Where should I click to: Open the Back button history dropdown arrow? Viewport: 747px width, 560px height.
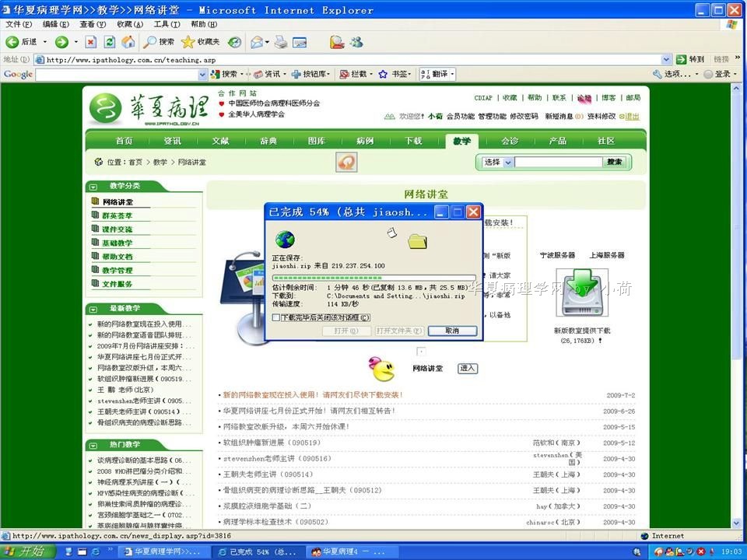point(45,42)
